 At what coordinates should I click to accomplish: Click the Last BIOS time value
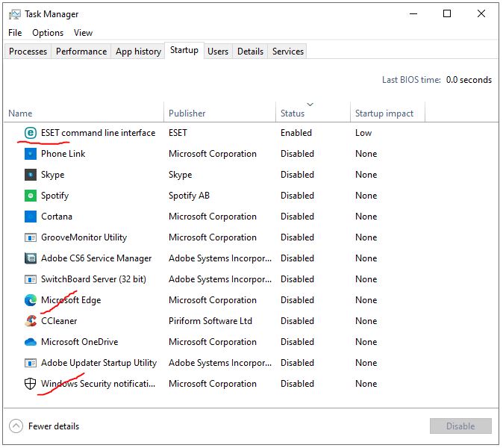pos(469,80)
